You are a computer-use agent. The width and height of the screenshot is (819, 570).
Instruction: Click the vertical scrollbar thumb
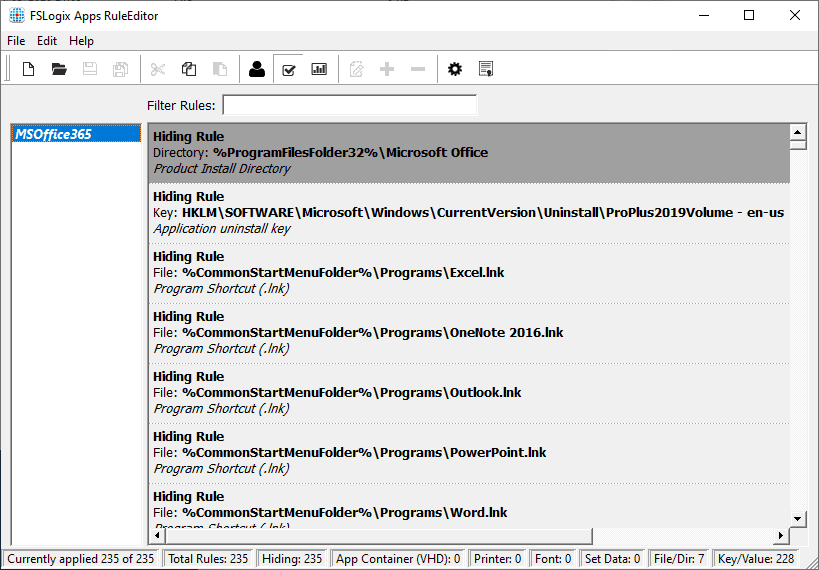pyautogui.click(x=798, y=144)
